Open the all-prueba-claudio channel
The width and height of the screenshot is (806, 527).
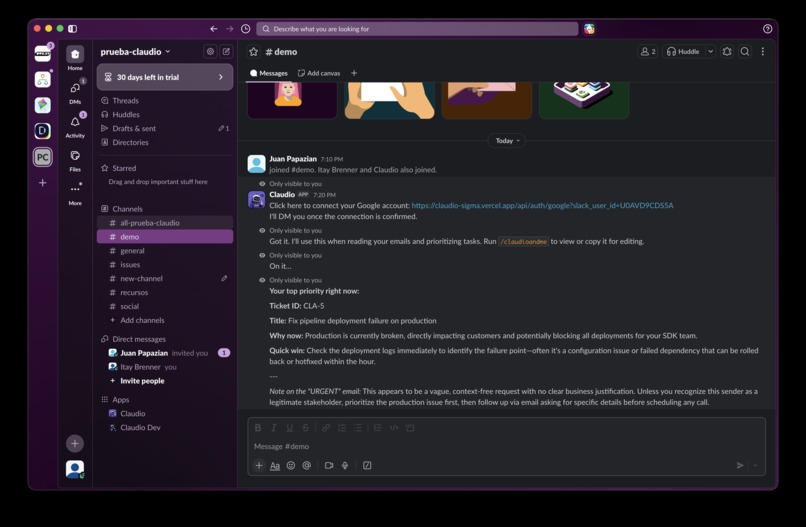pos(165,223)
